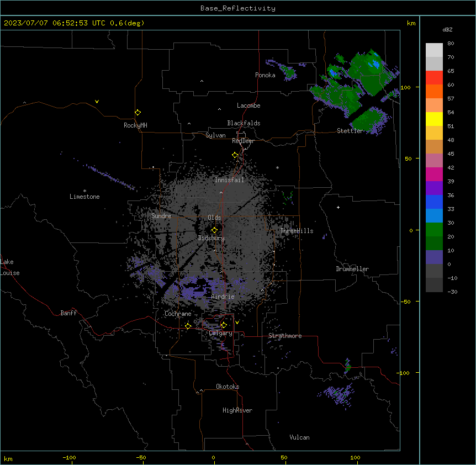Screen dimensions: 476x465
Task: Click the HighRiver town label
Action: click(237, 410)
